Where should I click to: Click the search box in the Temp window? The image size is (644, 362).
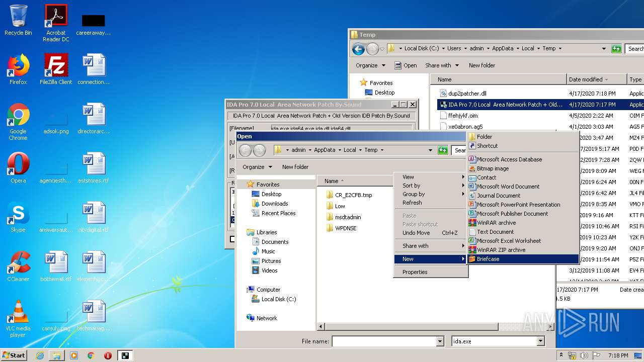pyautogui.click(x=635, y=49)
